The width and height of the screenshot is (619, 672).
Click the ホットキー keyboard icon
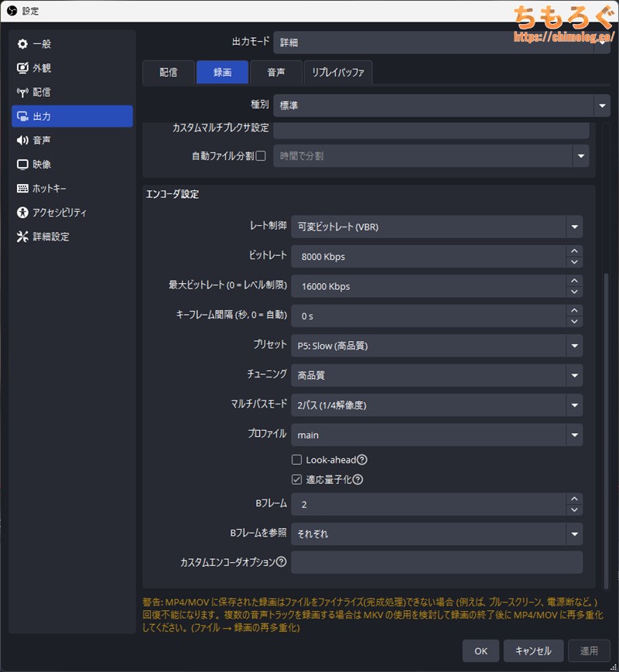click(x=22, y=188)
